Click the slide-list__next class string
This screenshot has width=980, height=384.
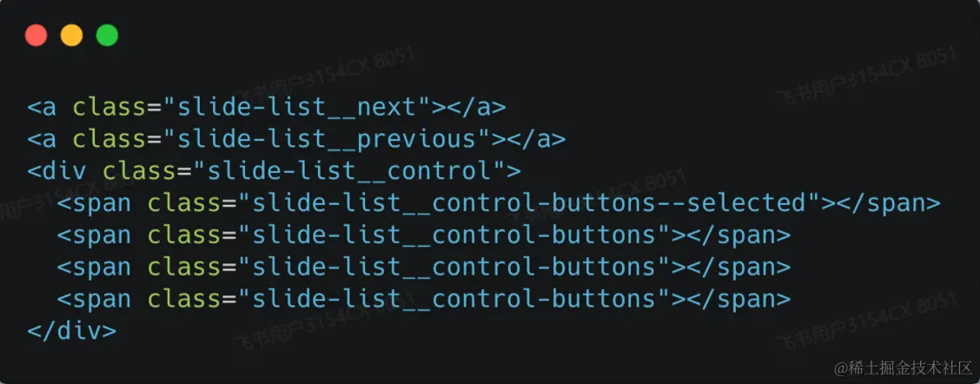(297, 108)
